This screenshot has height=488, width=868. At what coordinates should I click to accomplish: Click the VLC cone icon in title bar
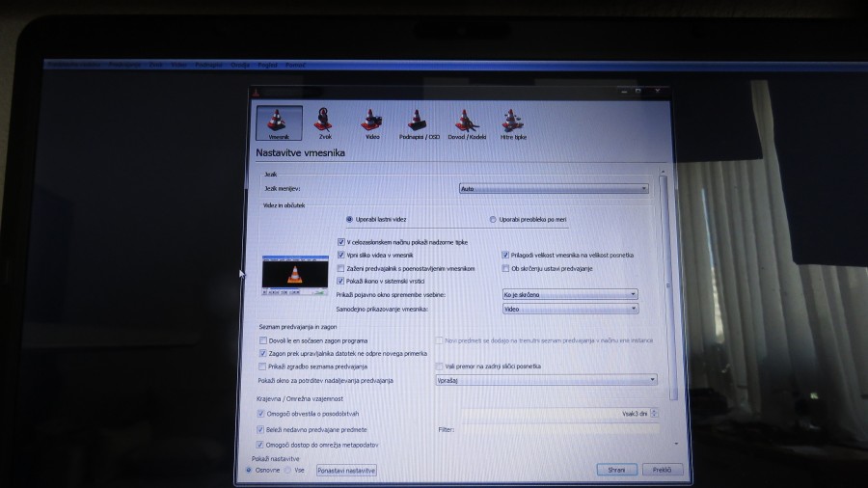pos(256,93)
